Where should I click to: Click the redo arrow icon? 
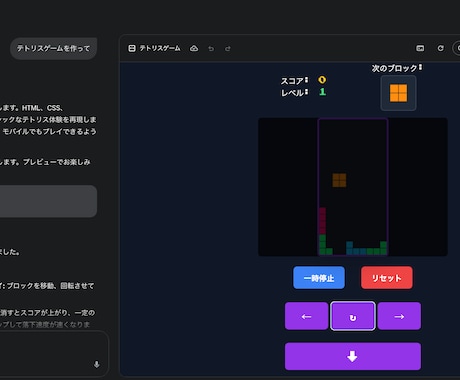click(228, 49)
